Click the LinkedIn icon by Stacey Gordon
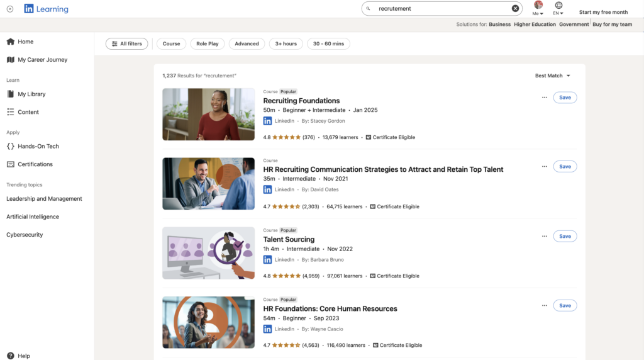Viewport: 644px width, 360px height. click(267, 121)
